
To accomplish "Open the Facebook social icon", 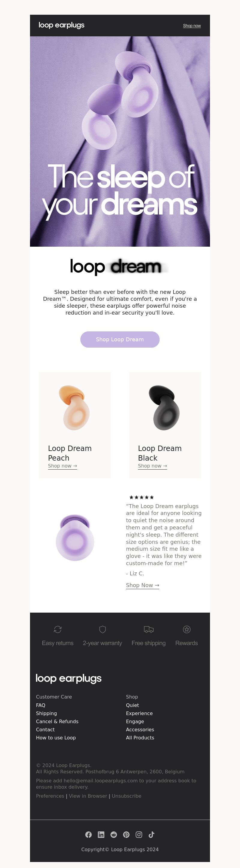I will click(x=88, y=834).
